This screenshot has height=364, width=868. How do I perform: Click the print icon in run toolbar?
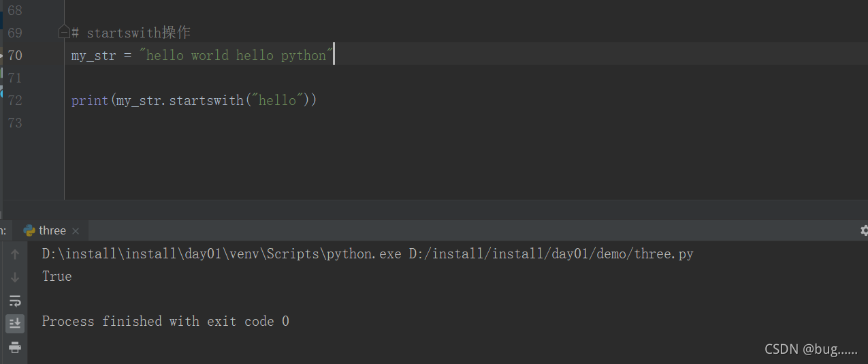coord(15,347)
